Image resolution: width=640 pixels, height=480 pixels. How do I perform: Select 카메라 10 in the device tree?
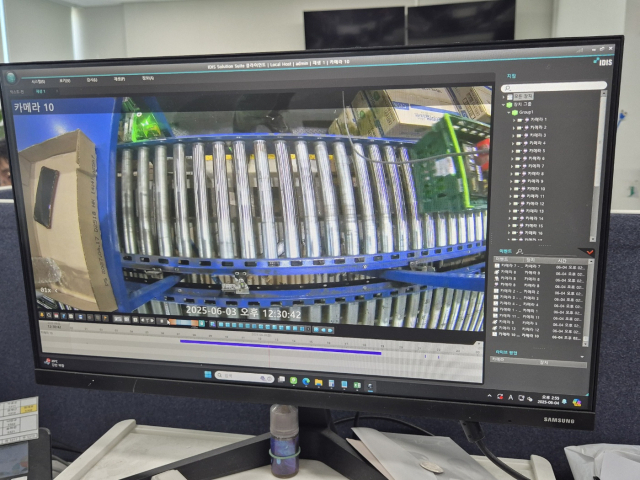point(536,189)
